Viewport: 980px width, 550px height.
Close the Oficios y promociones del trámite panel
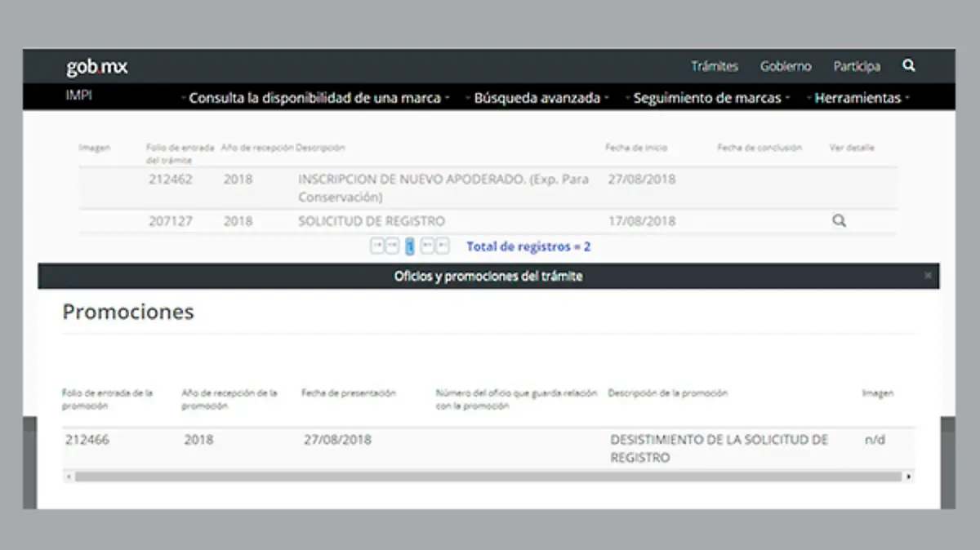[x=928, y=276]
